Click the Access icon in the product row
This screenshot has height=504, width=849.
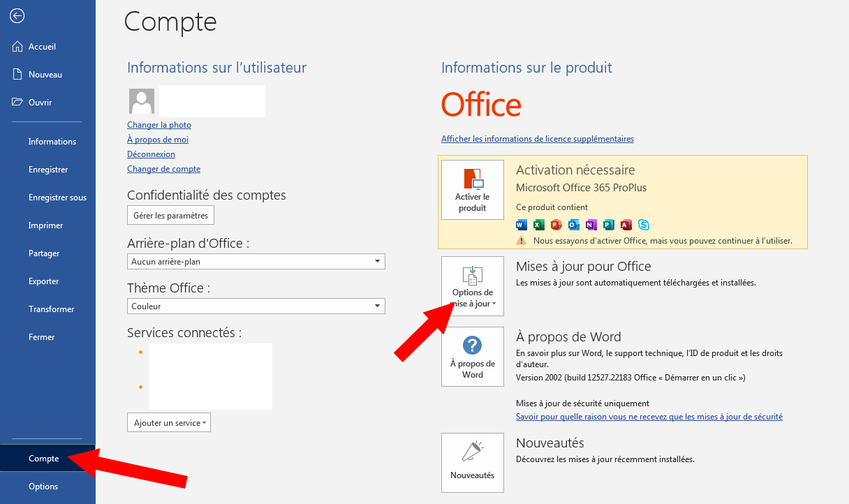626,225
